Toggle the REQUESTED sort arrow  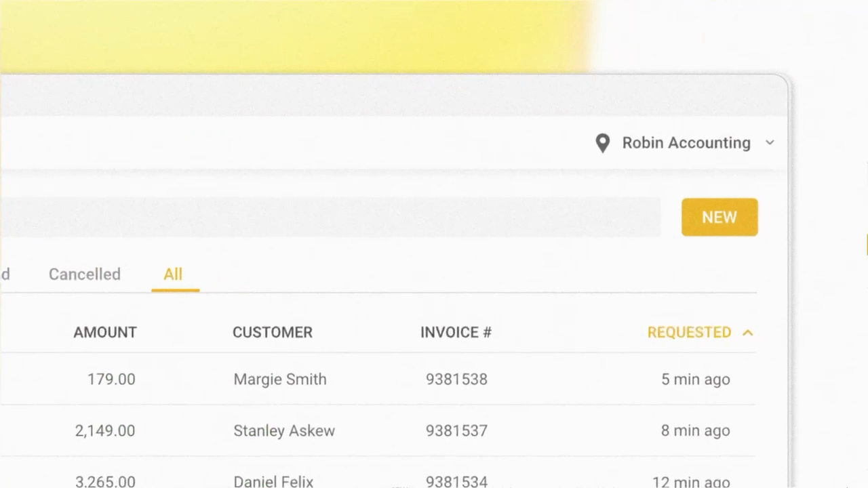pos(748,332)
